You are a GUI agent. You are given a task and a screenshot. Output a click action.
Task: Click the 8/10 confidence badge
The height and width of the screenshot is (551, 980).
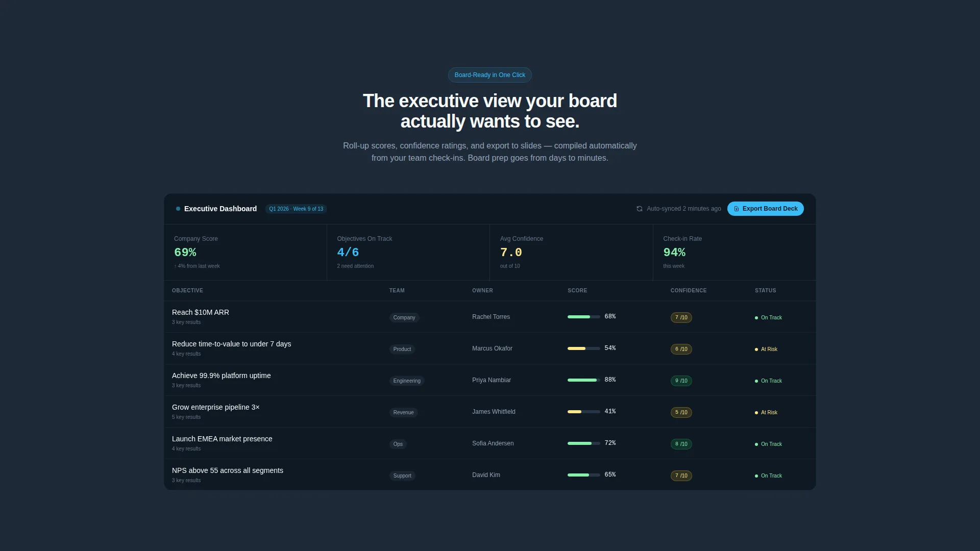point(681,444)
